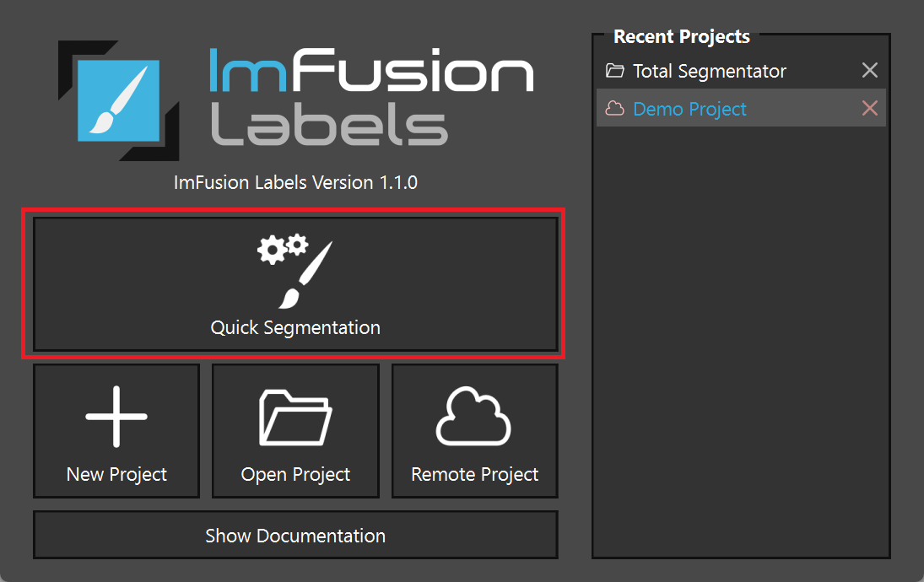Open the Demo Project recent entry
The height and width of the screenshot is (582, 924).
(x=741, y=109)
